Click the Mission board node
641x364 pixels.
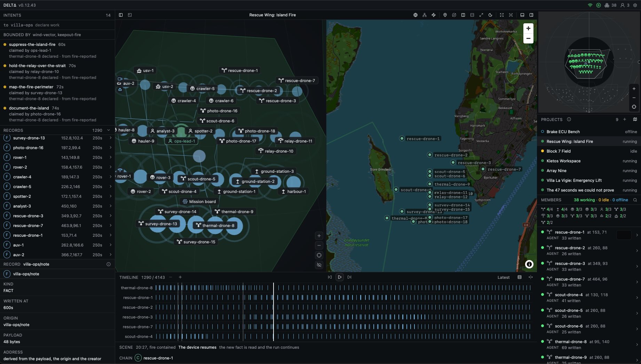click(x=199, y=202)
